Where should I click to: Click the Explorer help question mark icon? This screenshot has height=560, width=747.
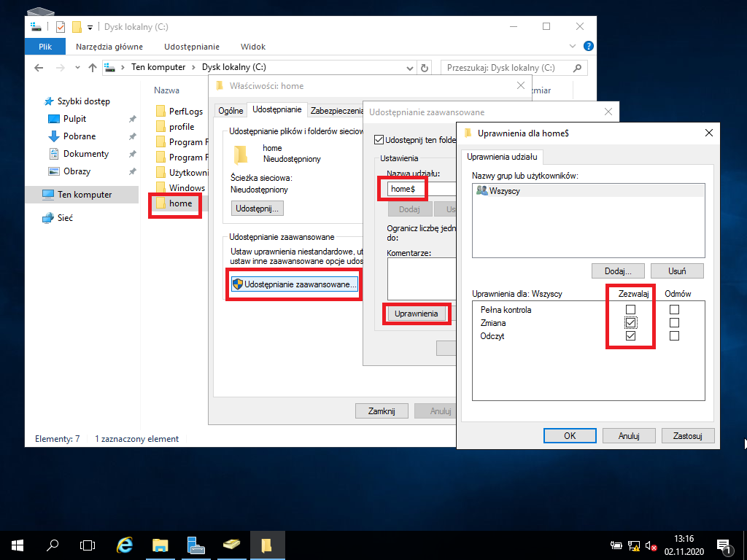coord(589,46)
